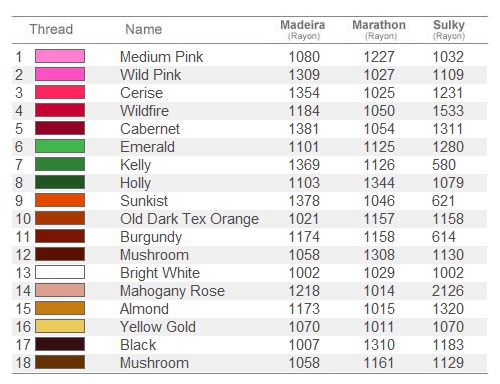Click the Mahogany Rose swatch
Image resolution: width=500 pixels, height=384 pixels.
click(60, 290)
